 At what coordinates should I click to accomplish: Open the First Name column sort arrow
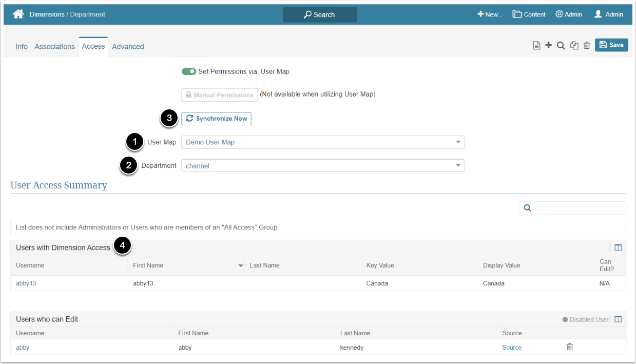(x=240, y=266)
